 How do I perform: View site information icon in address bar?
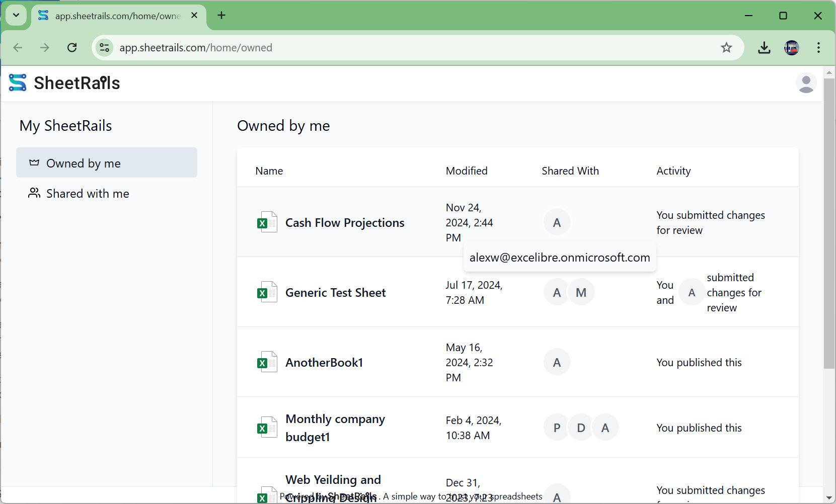pos(105,48)
